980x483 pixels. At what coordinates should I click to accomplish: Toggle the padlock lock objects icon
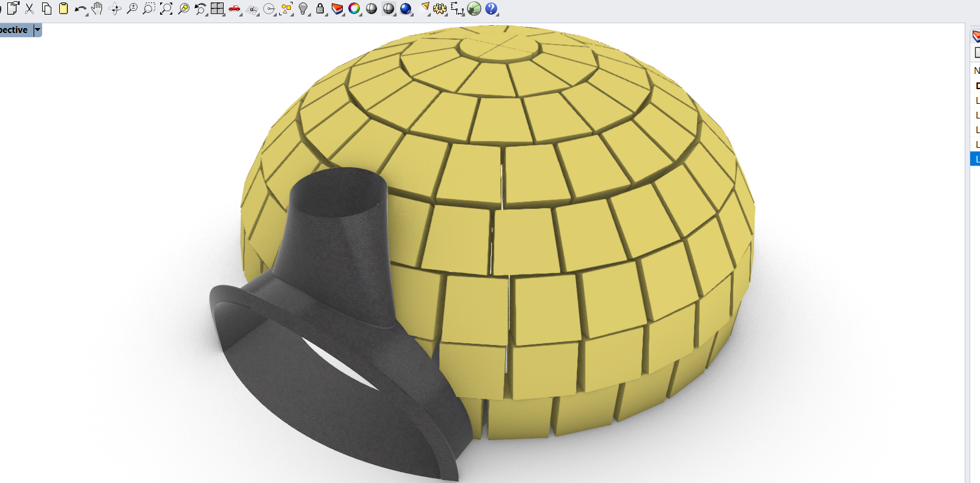coord(320,9)
